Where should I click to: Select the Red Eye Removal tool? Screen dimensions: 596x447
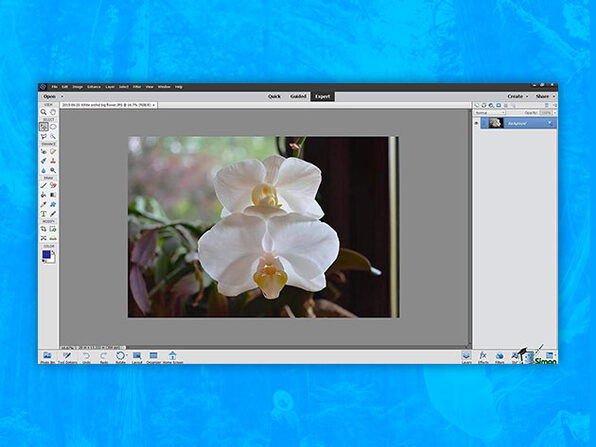point(44,151)
